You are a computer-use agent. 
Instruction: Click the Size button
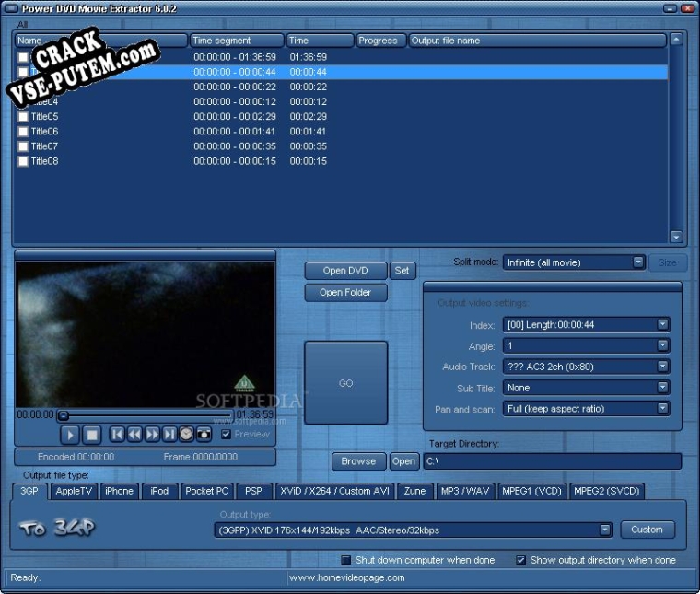[667, 262]
